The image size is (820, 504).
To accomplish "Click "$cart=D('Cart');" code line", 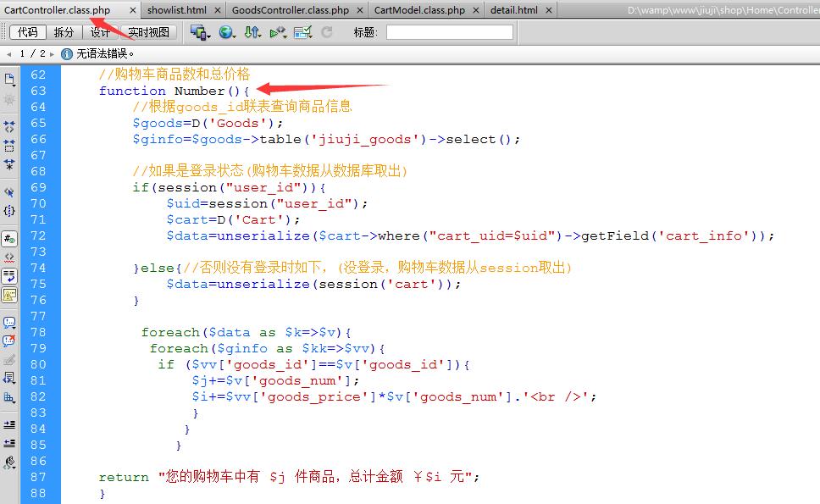I will tap(233, 220).
